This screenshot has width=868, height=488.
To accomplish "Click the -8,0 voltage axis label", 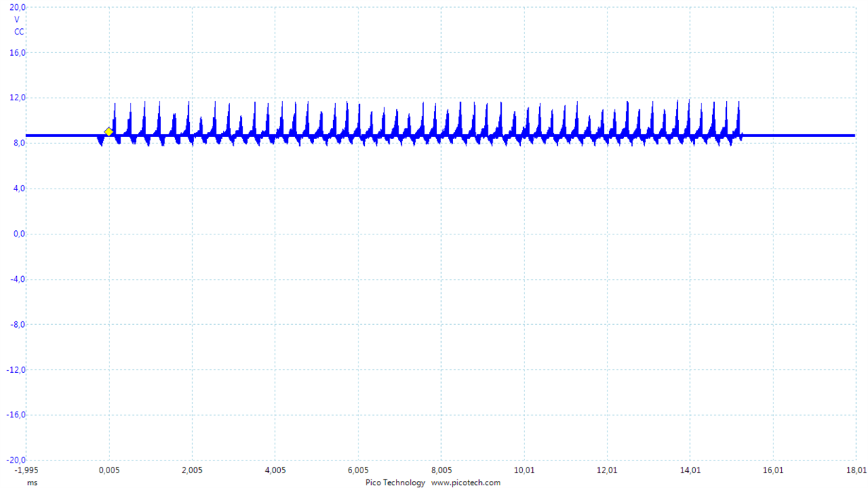I will 17,324.
